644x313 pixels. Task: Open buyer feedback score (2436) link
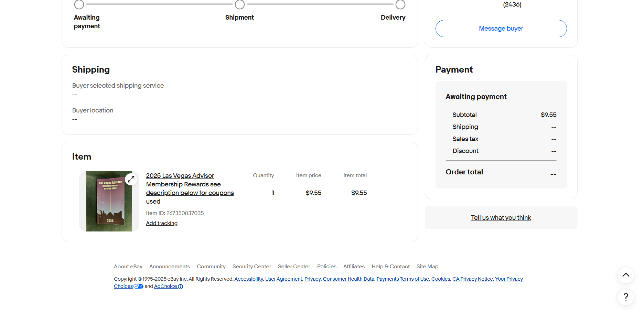tap(512, 4)
